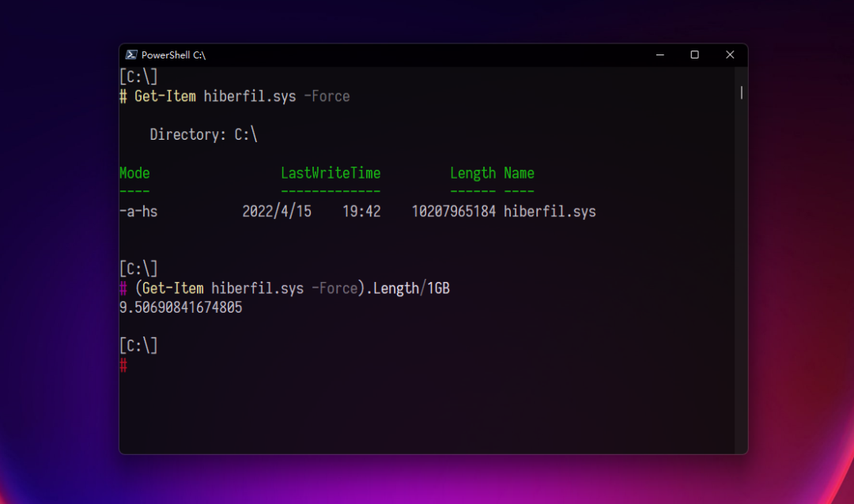Close the PowerShell C:\ window

coord(730,55)
